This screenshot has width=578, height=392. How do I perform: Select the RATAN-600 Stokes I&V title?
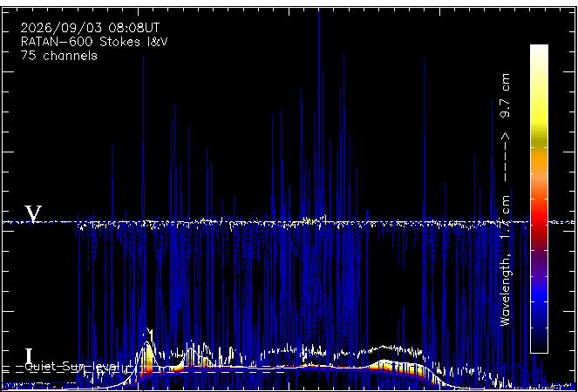pyautogui.click(x=94, y=42)
